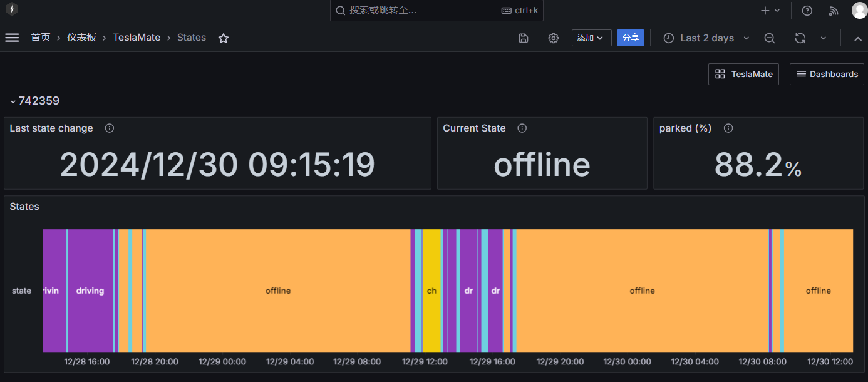Open dashboard settings gear icon
This screenshot has width=868, height=382.
click(x=554, y=38)
